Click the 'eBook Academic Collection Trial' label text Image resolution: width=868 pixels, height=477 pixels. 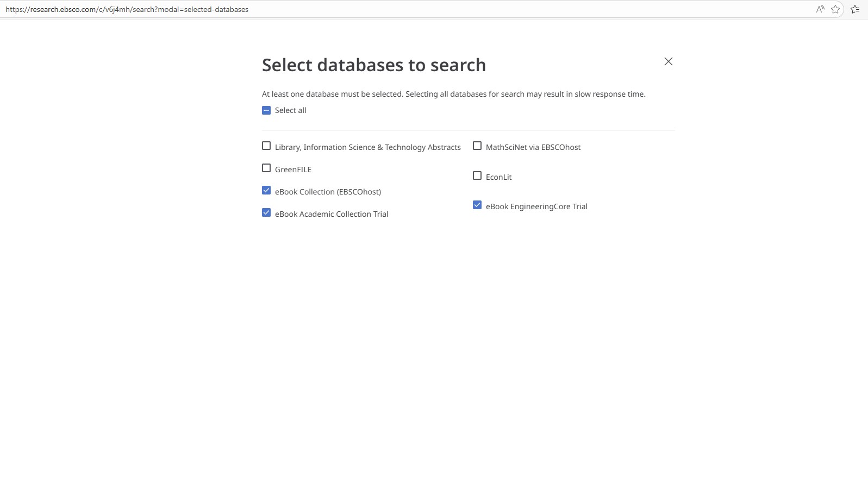coord(332,214)
